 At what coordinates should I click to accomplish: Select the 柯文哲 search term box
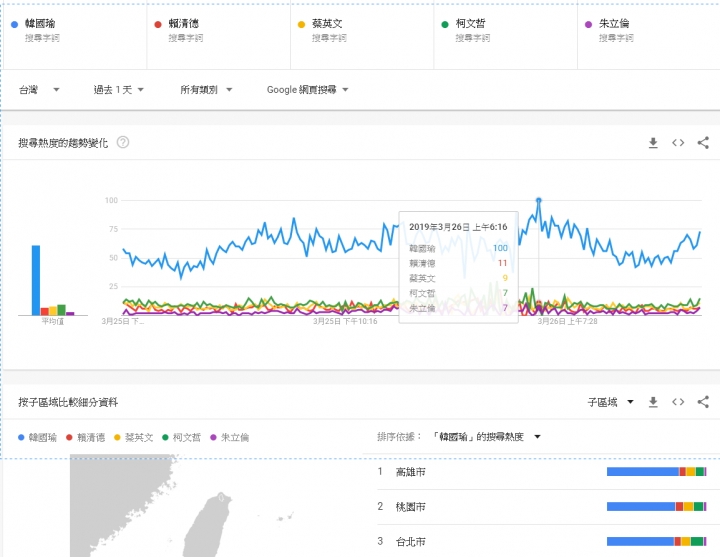(x=505, y=37)
